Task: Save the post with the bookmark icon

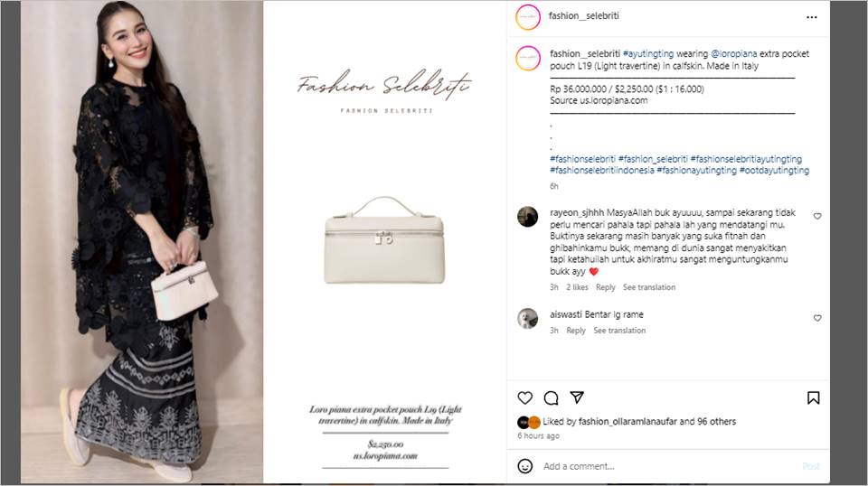Action: [x=813, y=397]
